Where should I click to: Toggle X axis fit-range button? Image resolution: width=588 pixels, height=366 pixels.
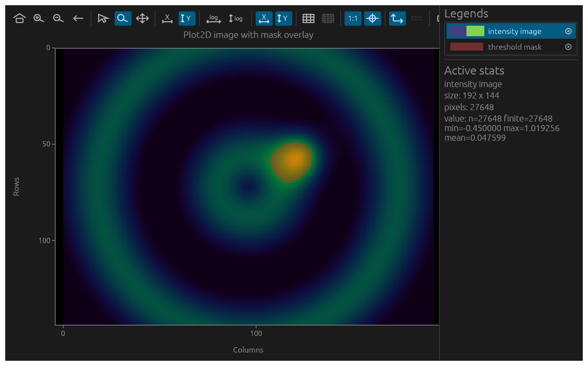[x=264, y=18]
